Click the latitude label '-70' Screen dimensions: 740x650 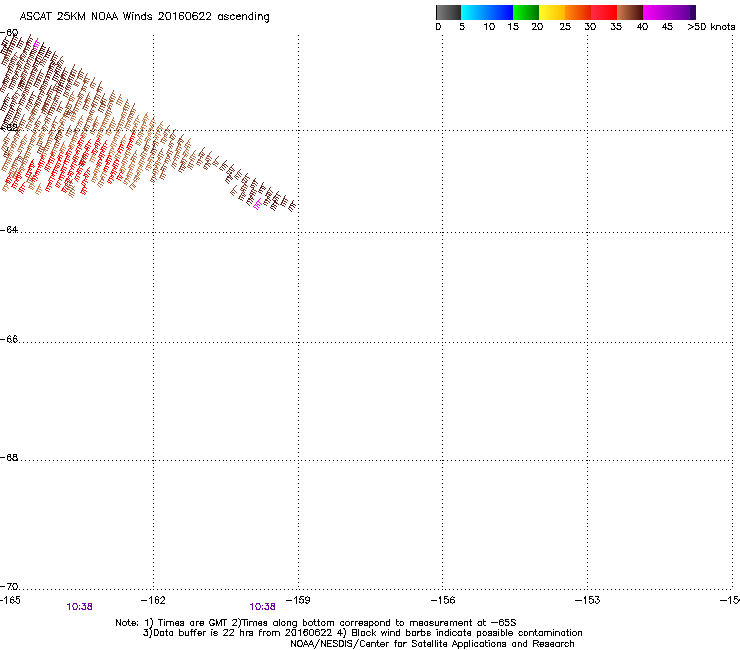pyautogui.click(x=9, y=586)
